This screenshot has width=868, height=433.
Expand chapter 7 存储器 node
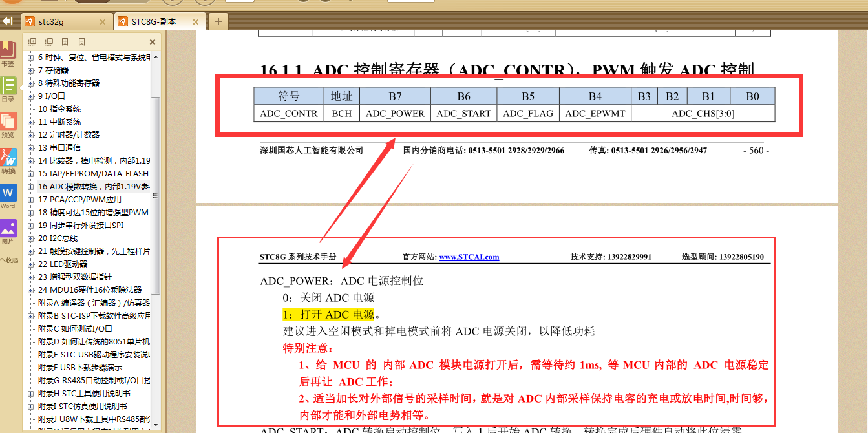tap(31, 70)
